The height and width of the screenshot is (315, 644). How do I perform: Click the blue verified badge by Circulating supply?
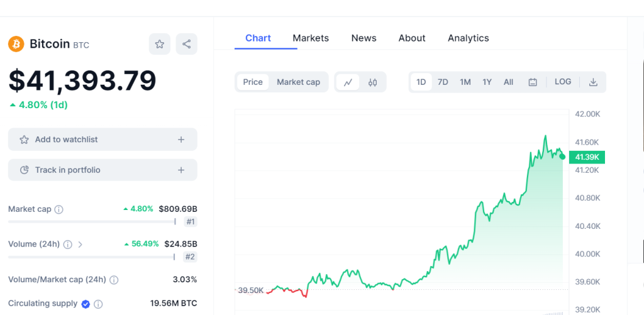[86, 304]
